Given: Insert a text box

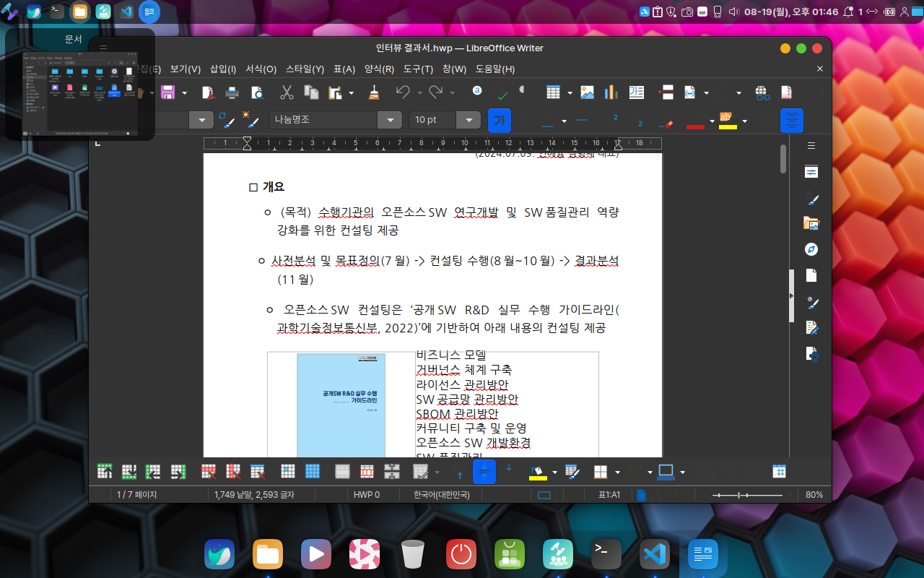Looking at the screenshot, I should 636,92.
